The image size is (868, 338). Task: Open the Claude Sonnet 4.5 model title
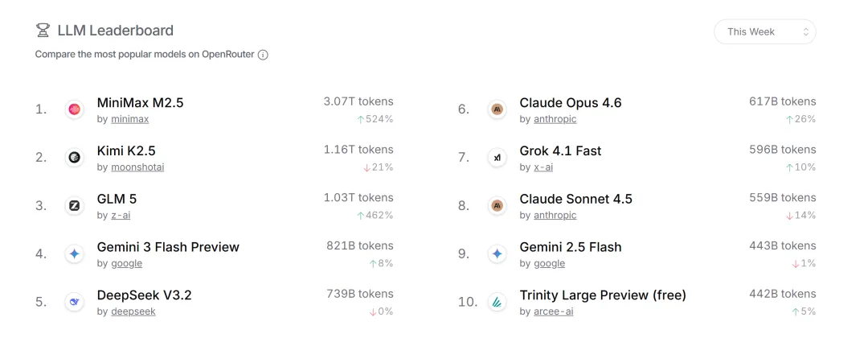[575, 199]
